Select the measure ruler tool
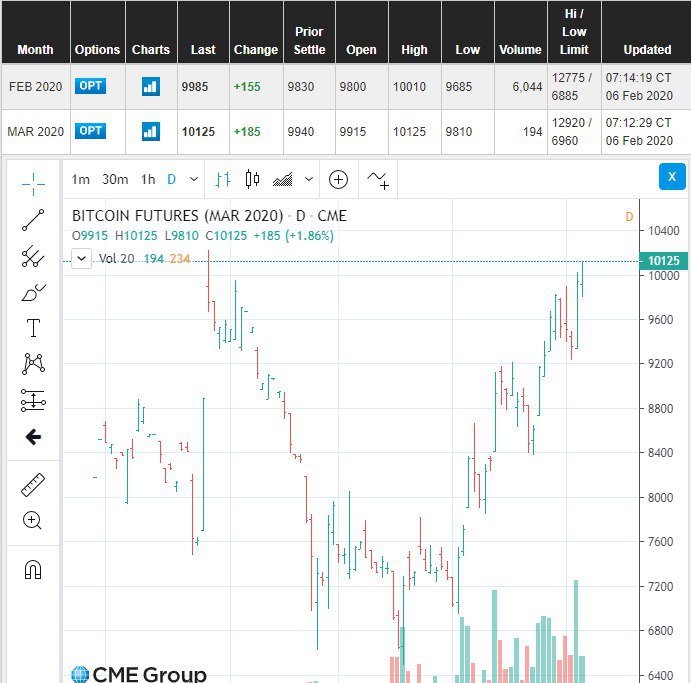This screenshot has height=683, width=691. pyautogui.click(x=33, y=485)
